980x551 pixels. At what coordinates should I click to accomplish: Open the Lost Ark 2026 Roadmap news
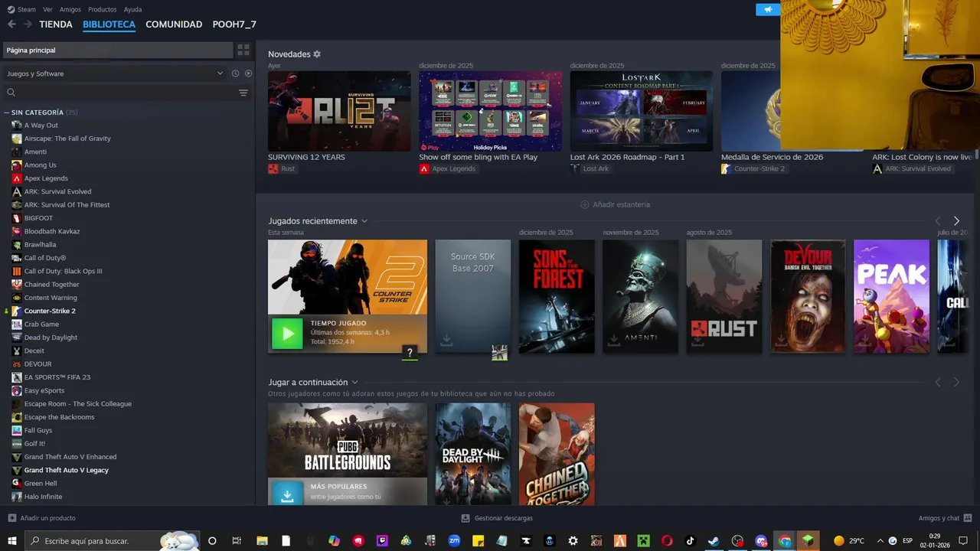pos(642,111)
